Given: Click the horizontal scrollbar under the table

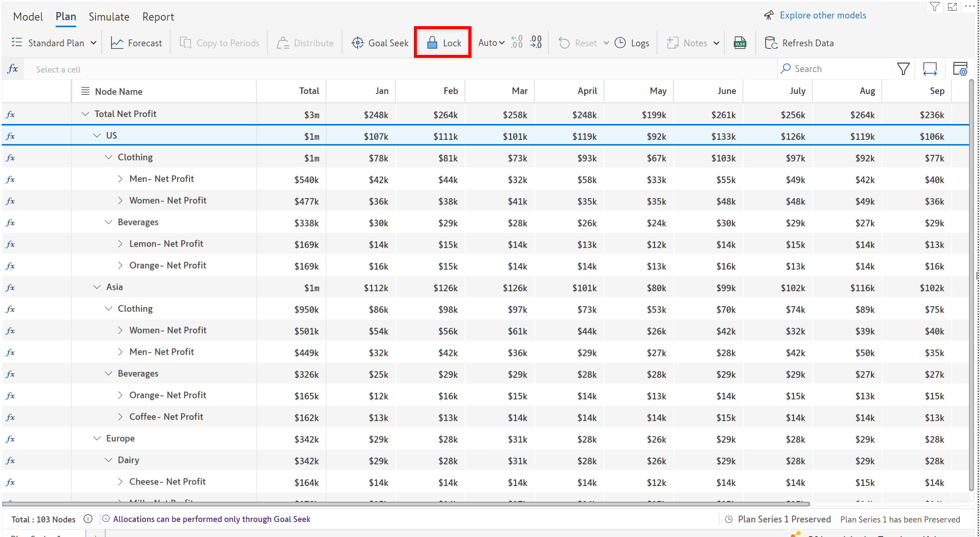Looking at the screenshot, I should [405, 504].
